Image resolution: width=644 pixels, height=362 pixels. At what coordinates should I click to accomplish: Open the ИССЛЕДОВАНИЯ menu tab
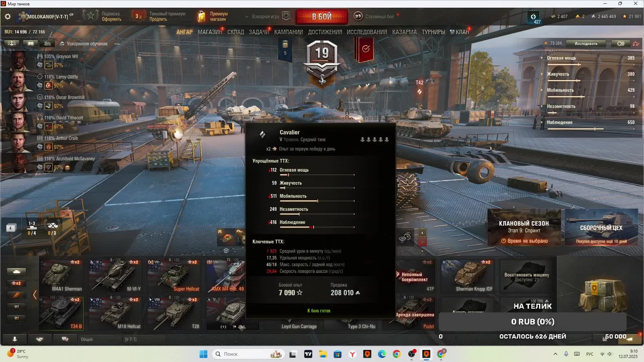pyautogui.click(x=367, y=32)
